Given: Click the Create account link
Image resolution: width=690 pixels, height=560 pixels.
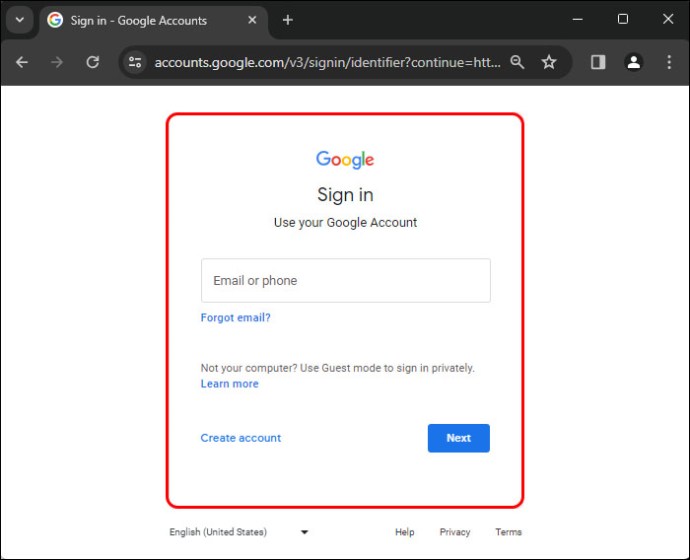Looking at the screenshot, I should (241, 438).
